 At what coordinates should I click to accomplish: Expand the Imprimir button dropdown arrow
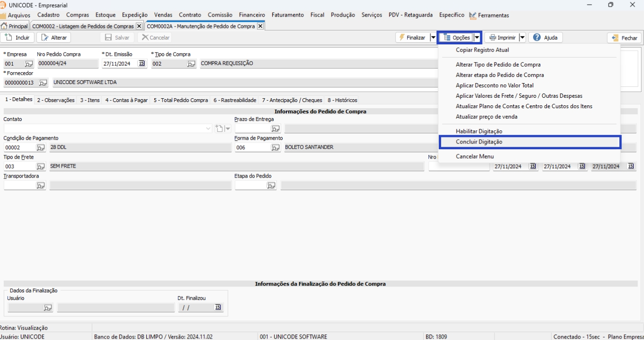pyautogui.click(x=522, y=38)
